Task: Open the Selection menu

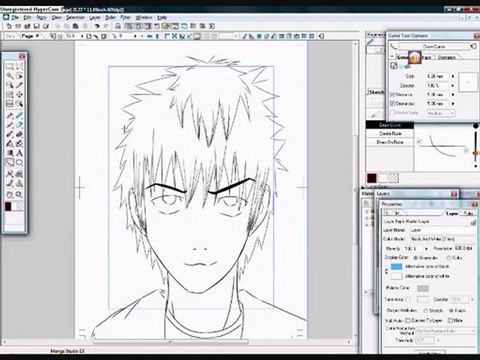Action: (75, 17)
